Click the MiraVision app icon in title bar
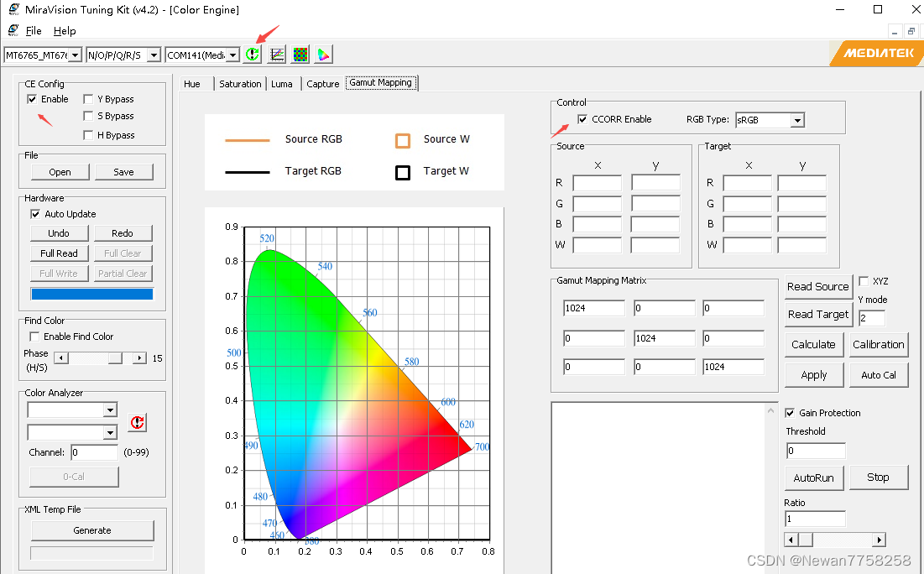Screen dimensions: 924x574 13,9
